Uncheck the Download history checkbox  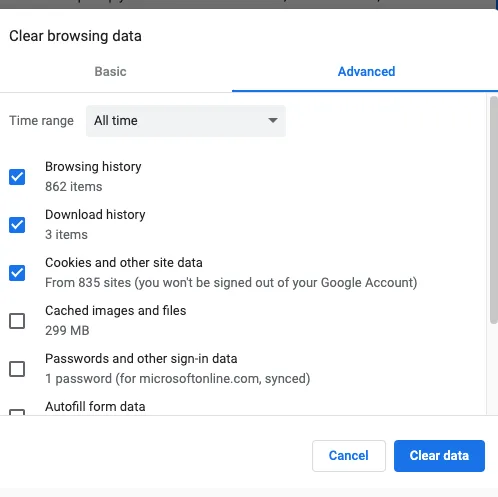[x=17, y=225]
